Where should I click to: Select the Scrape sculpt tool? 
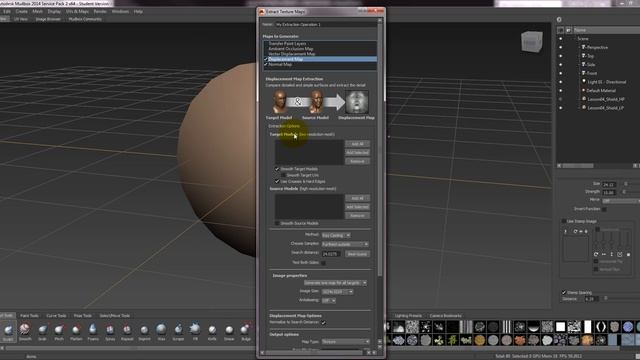click(178, 331)
